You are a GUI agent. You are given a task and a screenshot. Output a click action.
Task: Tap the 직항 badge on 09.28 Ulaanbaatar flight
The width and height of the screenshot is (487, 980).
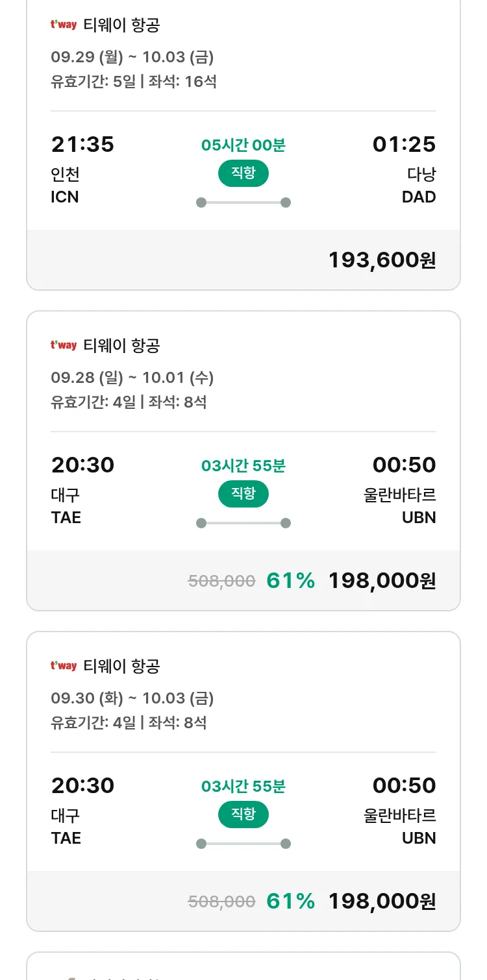click(243, 494)
